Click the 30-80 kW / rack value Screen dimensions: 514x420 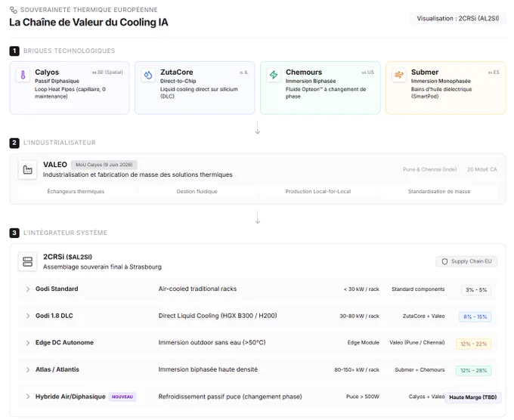point(359,316)
